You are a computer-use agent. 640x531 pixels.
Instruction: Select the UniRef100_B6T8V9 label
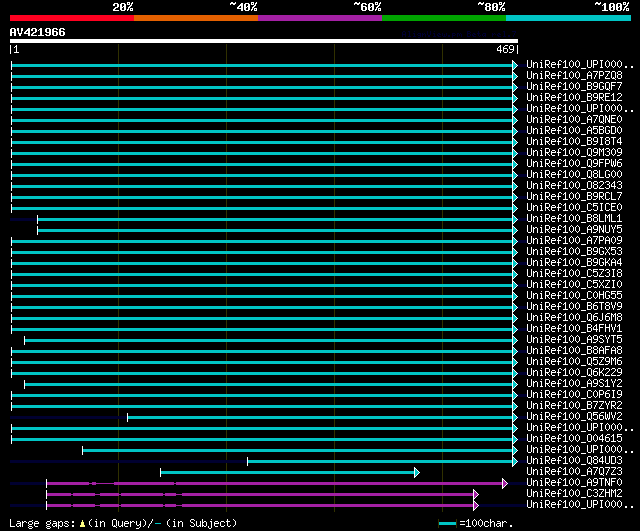(574, 307)
